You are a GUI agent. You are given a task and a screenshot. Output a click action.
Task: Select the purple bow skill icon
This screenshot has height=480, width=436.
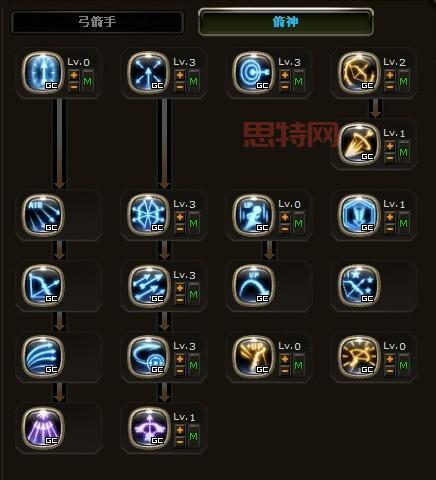click(x=149, y=427)
